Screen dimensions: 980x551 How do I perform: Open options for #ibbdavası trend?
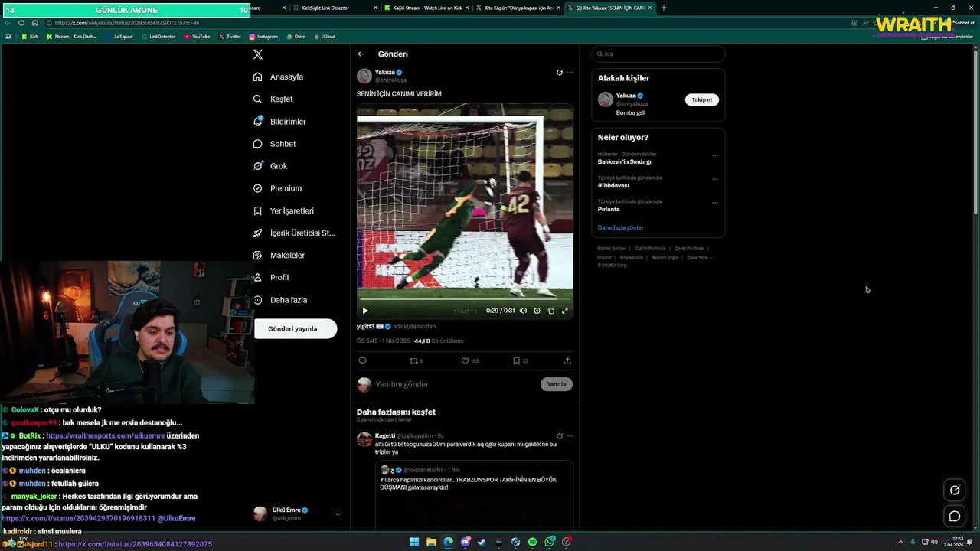click(x=715, y=179)
